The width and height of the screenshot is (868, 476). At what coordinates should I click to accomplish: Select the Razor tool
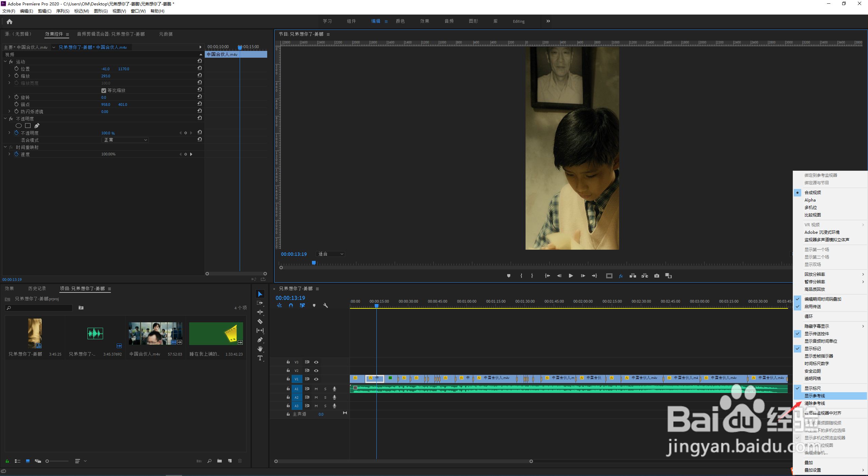pos(260,321)
